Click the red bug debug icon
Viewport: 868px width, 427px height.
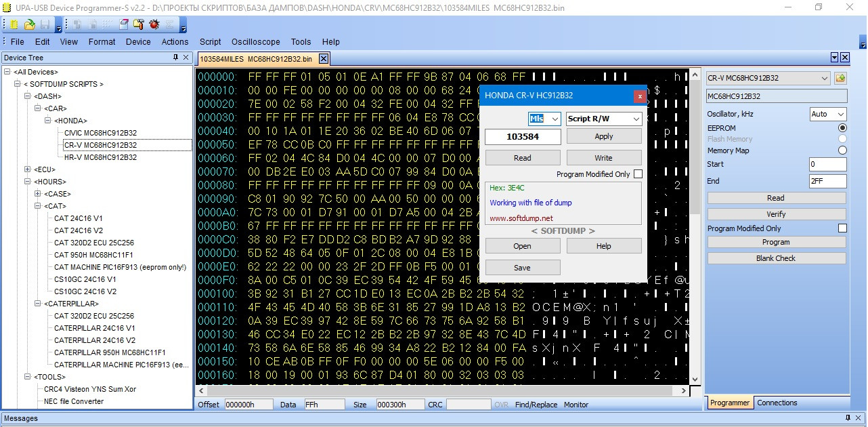point(154,24)
